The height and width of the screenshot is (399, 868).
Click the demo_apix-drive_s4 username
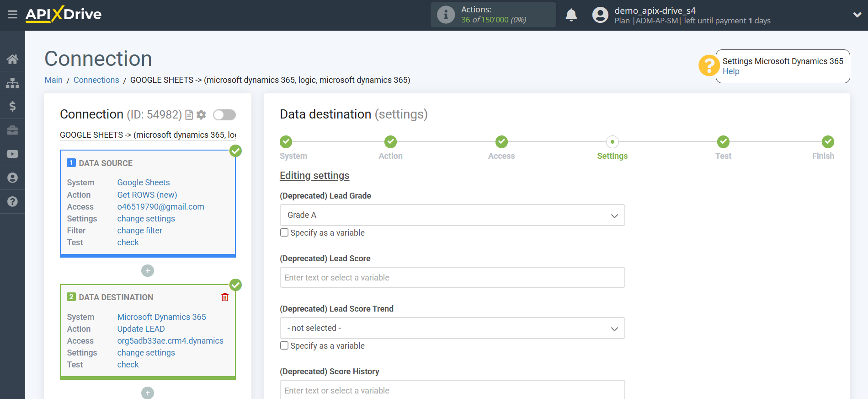tap(655, 11)
